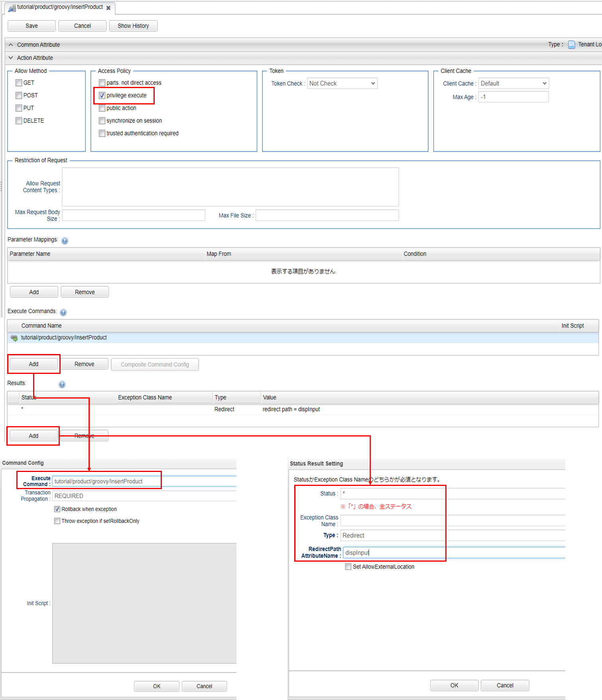Open help icon next to Results

[62, 384]
